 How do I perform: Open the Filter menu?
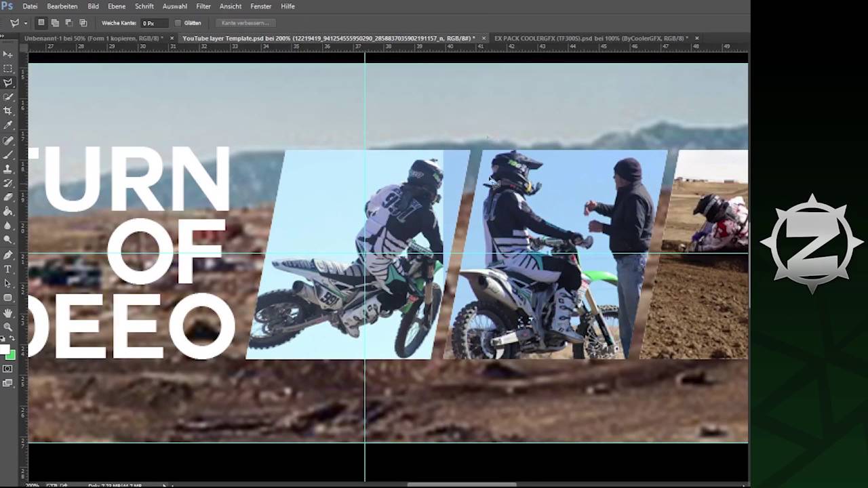pos(203,6)
